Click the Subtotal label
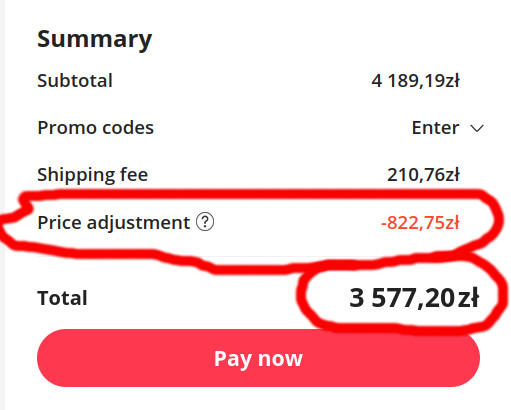The height and width of the screenshot is (410, 511). click(75, 81)
